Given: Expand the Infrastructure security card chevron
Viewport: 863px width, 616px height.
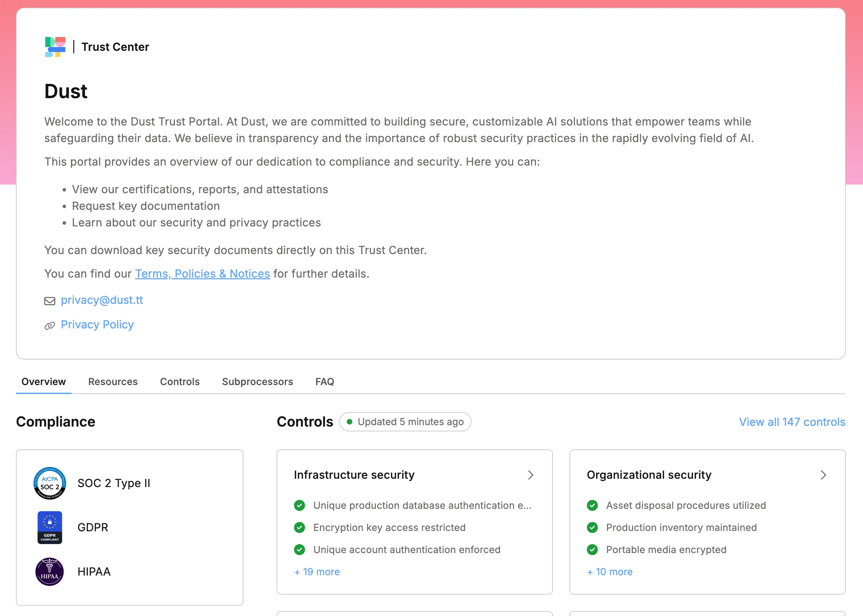Looking at the screenshot, I should click(x=531, y=475).
